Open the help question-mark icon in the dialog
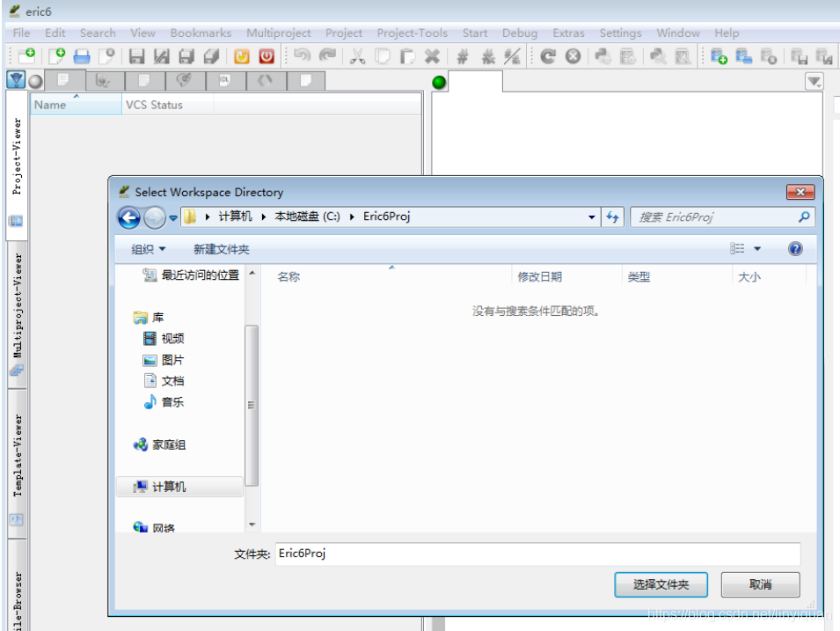 point(794,248)
